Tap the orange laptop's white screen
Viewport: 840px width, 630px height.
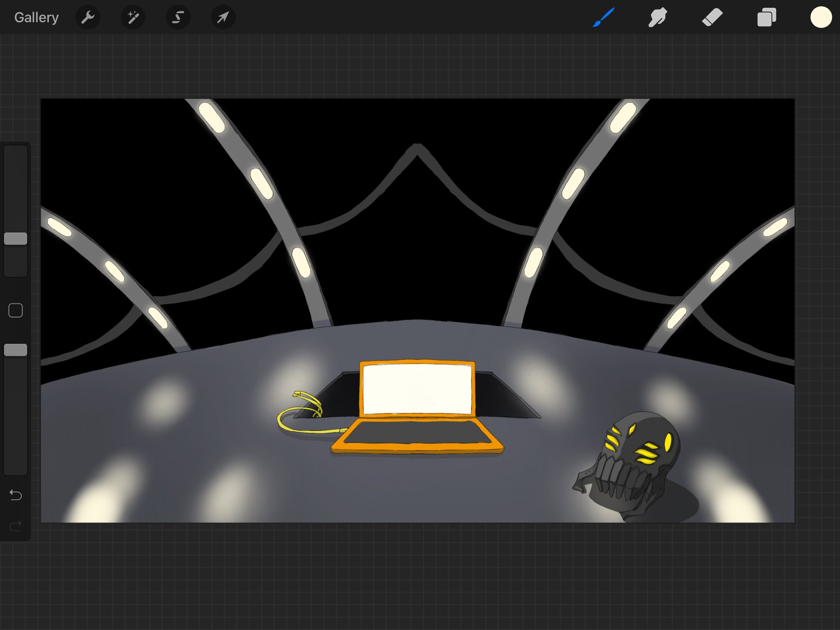[x=418, y=390]
